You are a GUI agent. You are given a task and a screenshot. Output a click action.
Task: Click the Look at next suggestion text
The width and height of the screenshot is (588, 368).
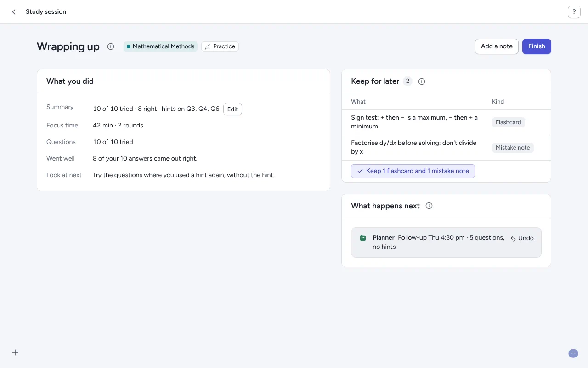(x=184, y=175)
